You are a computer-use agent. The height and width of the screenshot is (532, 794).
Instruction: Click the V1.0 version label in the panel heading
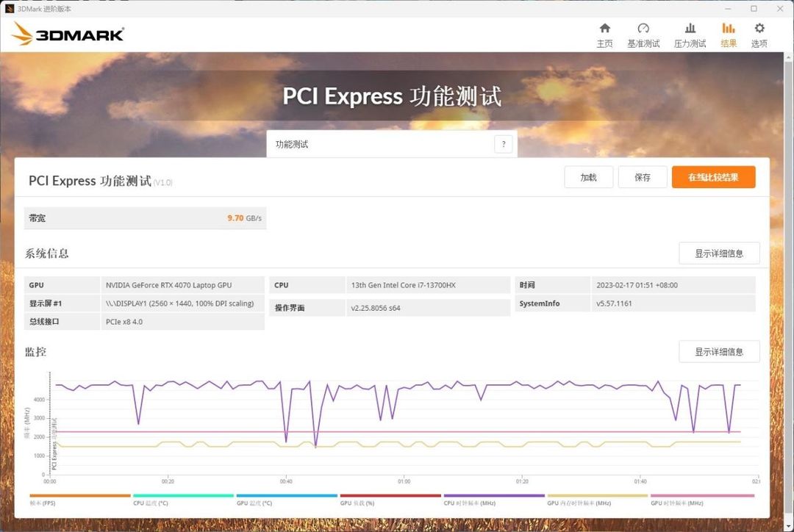[x=162, y=183]
